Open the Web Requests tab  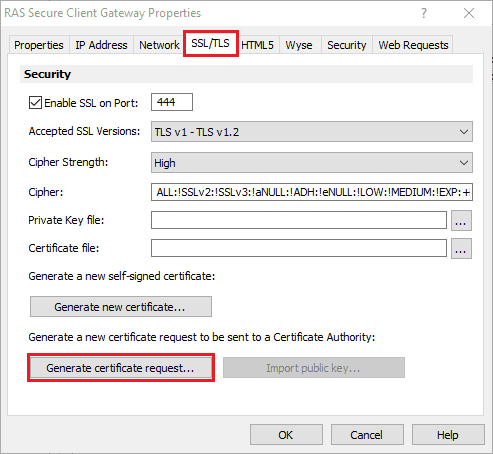point(413,45)
